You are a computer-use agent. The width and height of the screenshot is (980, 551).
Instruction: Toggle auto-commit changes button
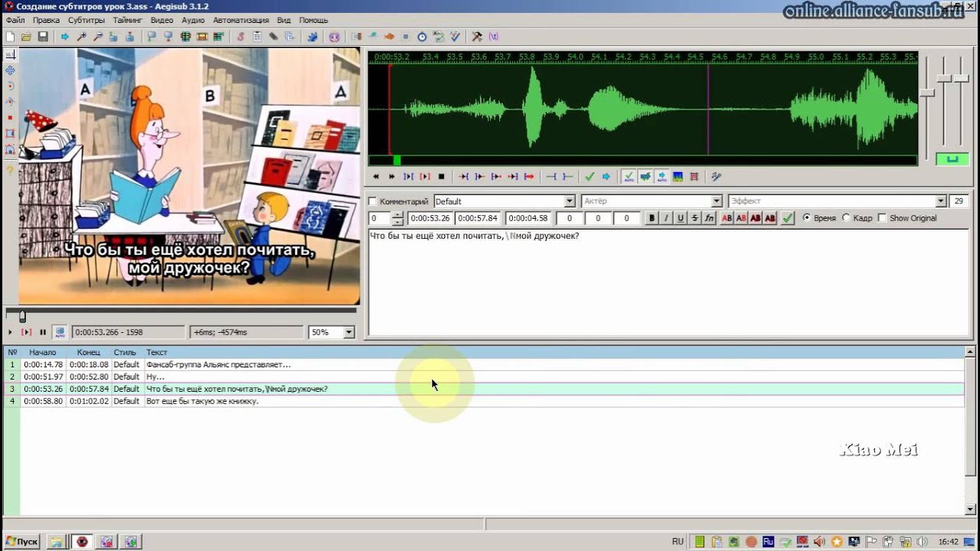click(x=629, y=176)
